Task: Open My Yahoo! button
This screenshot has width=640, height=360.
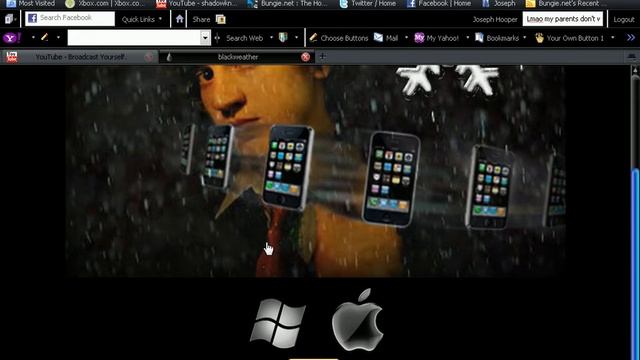Action: (437, 38)
